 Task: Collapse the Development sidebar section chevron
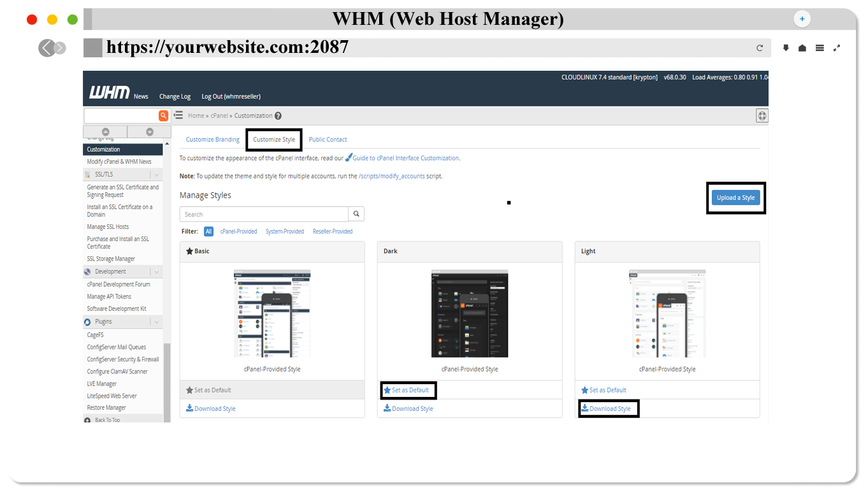click(156, 271)
